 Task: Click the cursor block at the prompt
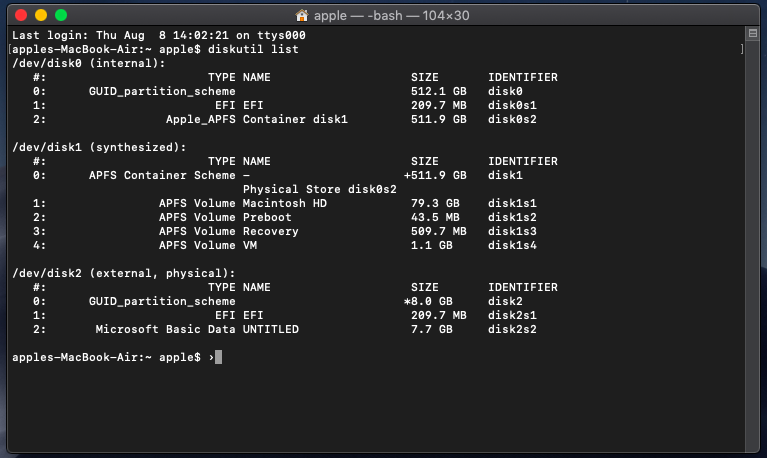(x=219, y=357)
